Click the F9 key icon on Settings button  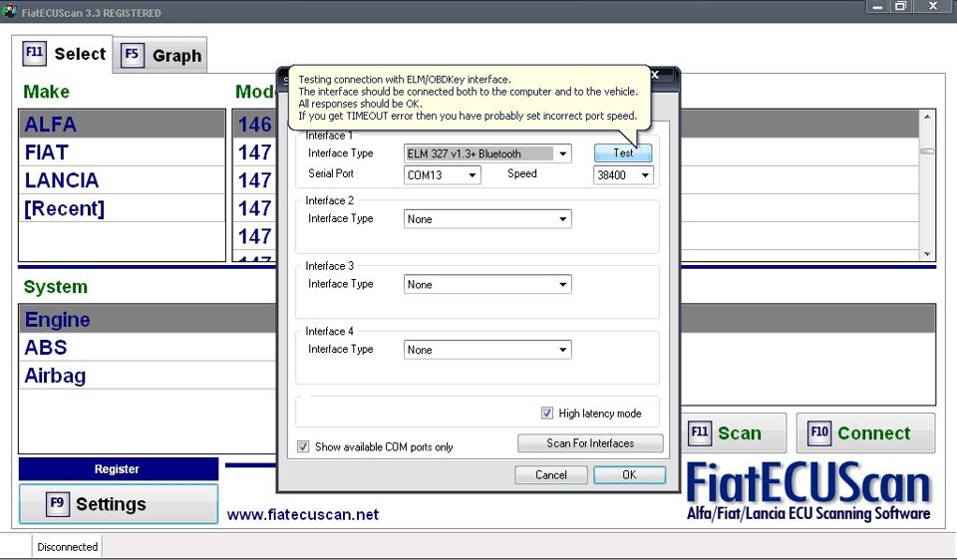pos(58,504)
